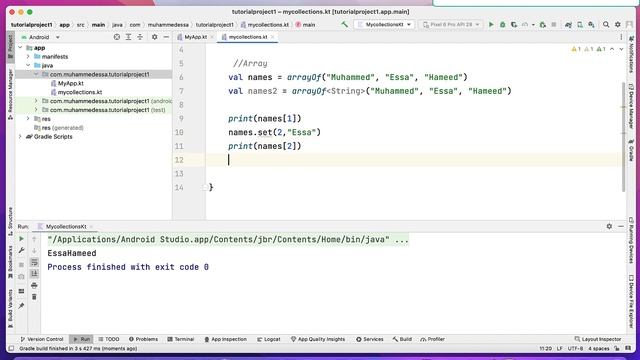Open the Android project view dropdown

[x=40, y=37]
